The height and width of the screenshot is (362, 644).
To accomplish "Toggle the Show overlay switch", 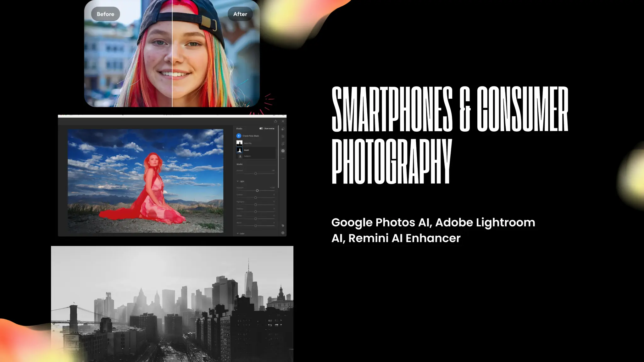I will pos(261,129).
